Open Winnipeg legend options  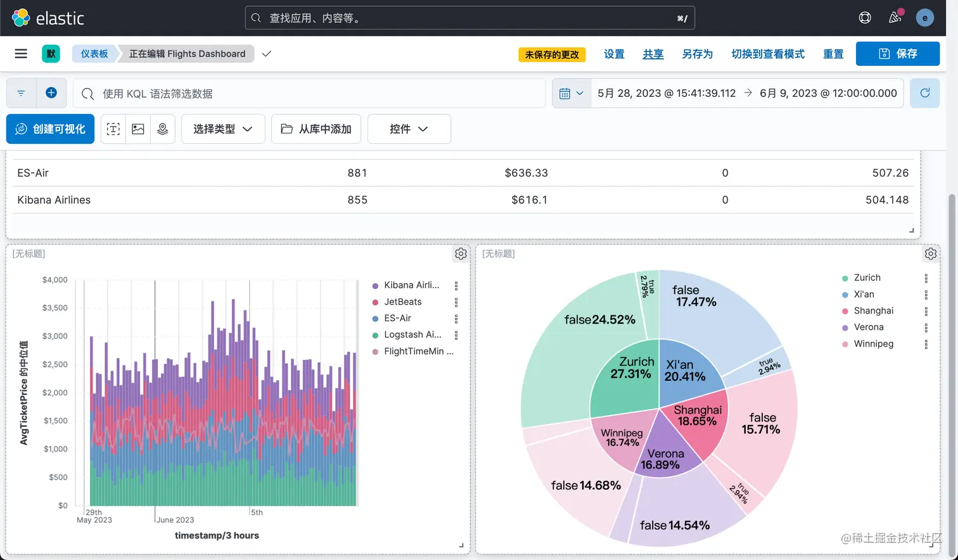[x=926, y=344]
